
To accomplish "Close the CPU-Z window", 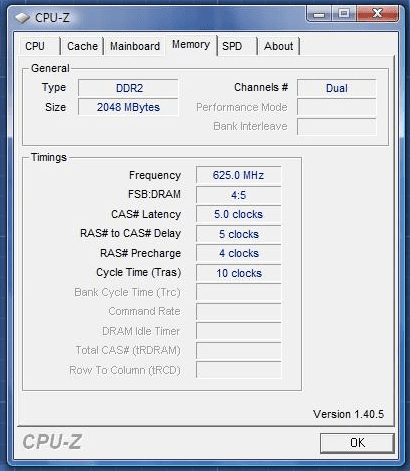I will coord(377,14).
